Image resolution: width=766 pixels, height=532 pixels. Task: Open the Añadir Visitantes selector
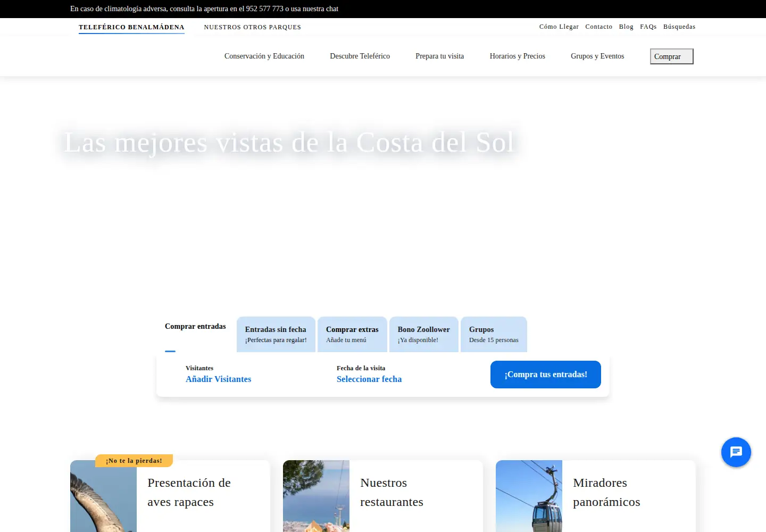[219, 379]
